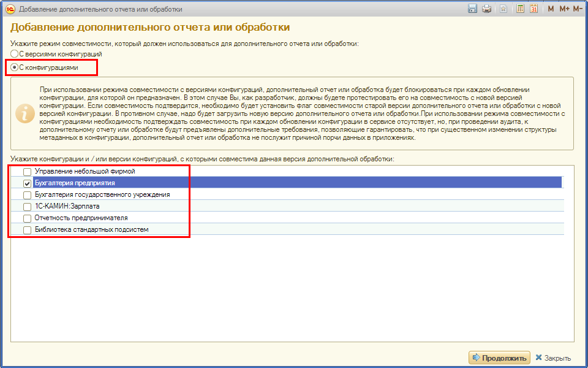The width and height of the screenshot is (588, 368).
Task: Select the 'Управление небольшой фирмой' row text
Action: coord(85,171)
